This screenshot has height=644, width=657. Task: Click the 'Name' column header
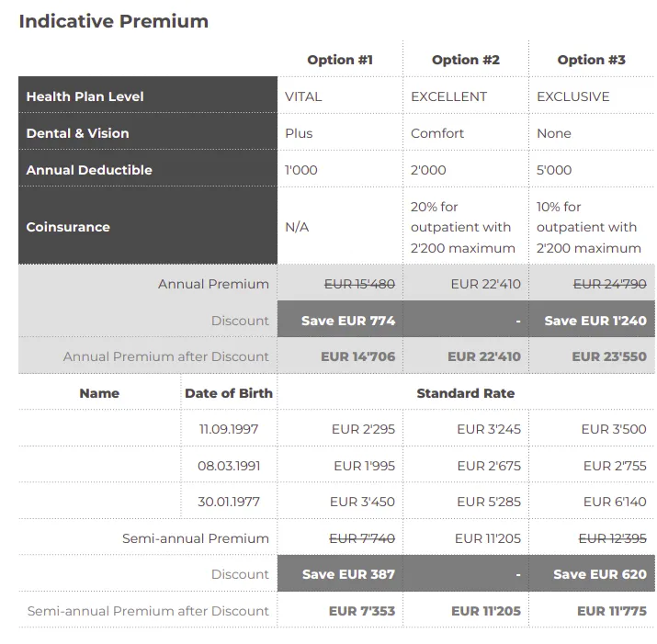tap(99, 393)
